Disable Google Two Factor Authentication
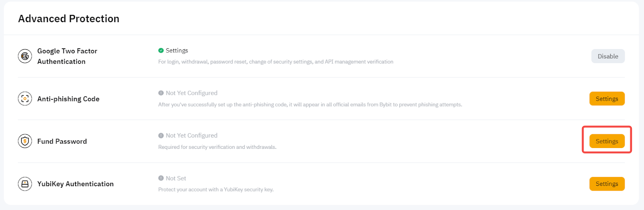This screenshot has height=210, width=644. [x=608, y=56]
